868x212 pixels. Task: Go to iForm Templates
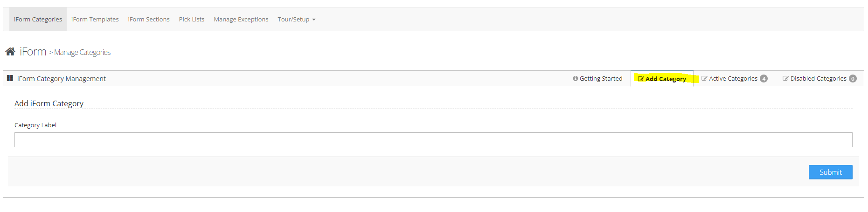tap(95, 20)
